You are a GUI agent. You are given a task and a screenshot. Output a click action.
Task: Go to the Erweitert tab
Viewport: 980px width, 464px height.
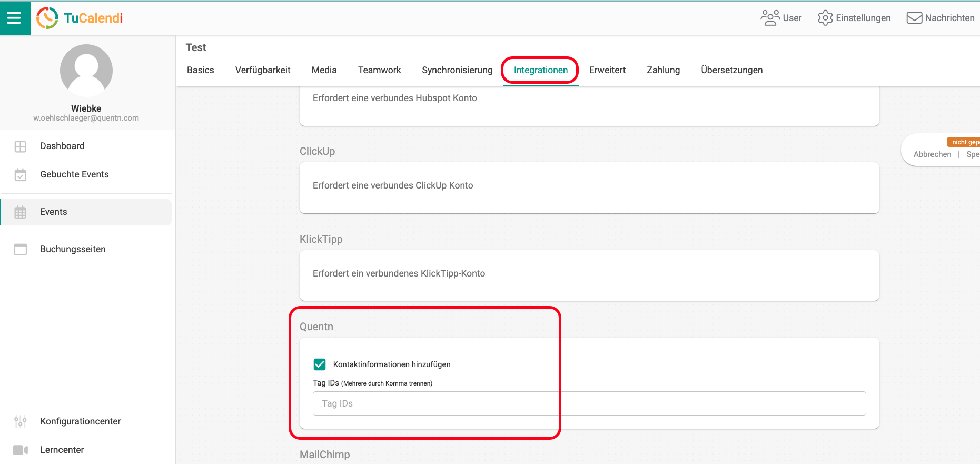pos(607,70)
